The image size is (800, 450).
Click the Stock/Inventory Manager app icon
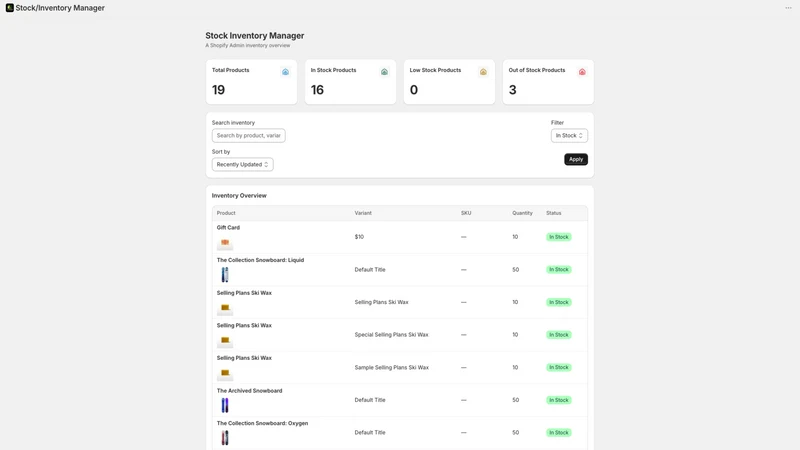(x=10, y=8)
